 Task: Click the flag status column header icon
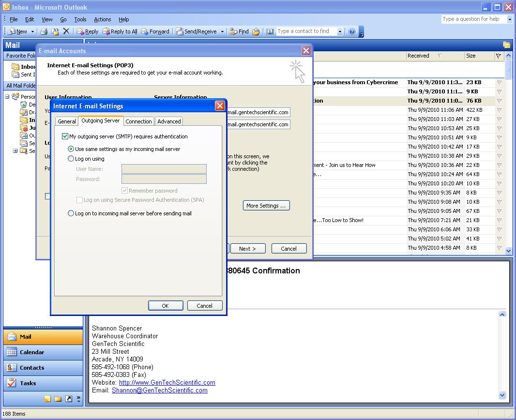499,56
